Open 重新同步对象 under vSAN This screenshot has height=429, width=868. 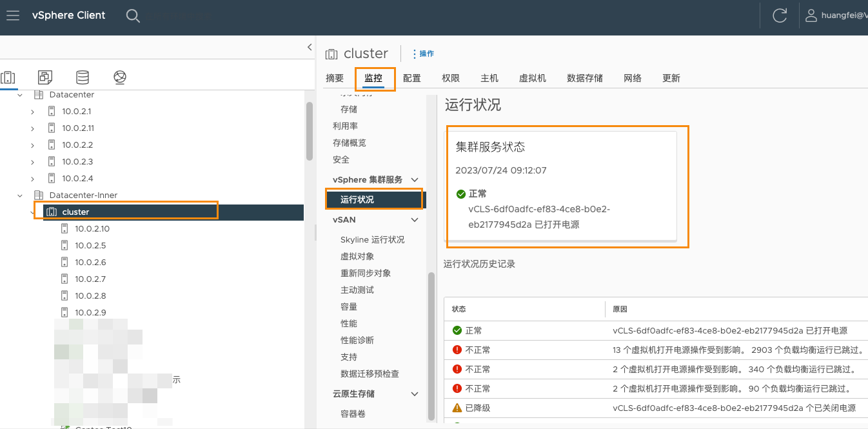[366, 274]
